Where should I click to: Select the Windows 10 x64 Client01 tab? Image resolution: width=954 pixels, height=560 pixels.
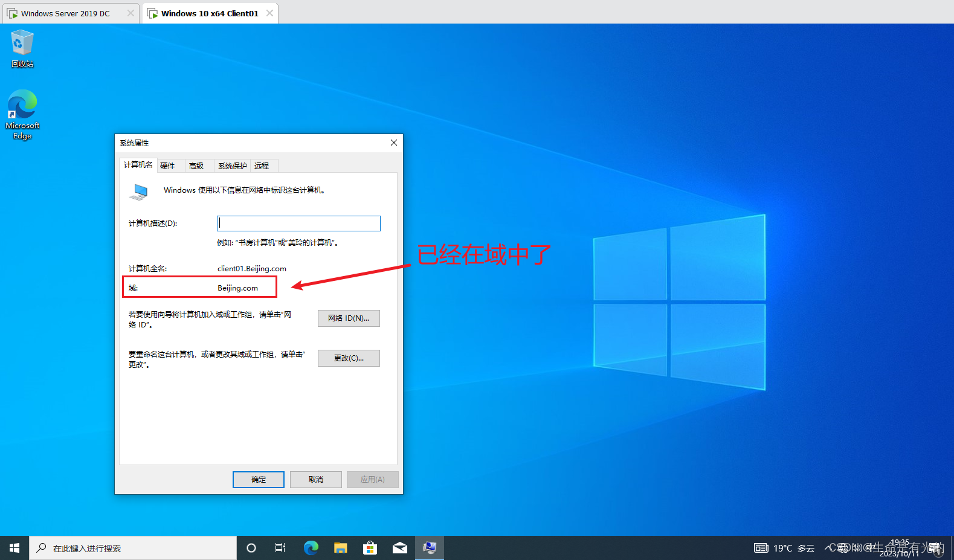click(x=210, y=13)
